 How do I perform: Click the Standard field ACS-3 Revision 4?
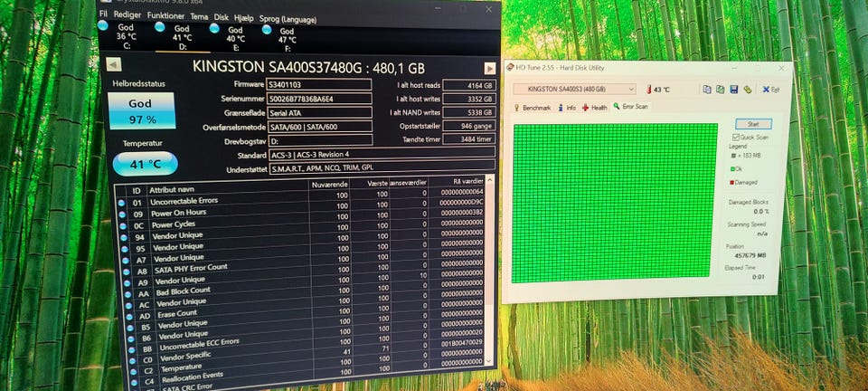click(382, 153)
